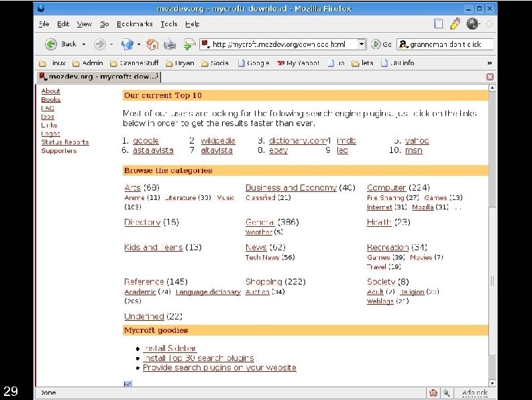Click the Undefined category link
Viewport: 532px width, 400px height.
144,317
